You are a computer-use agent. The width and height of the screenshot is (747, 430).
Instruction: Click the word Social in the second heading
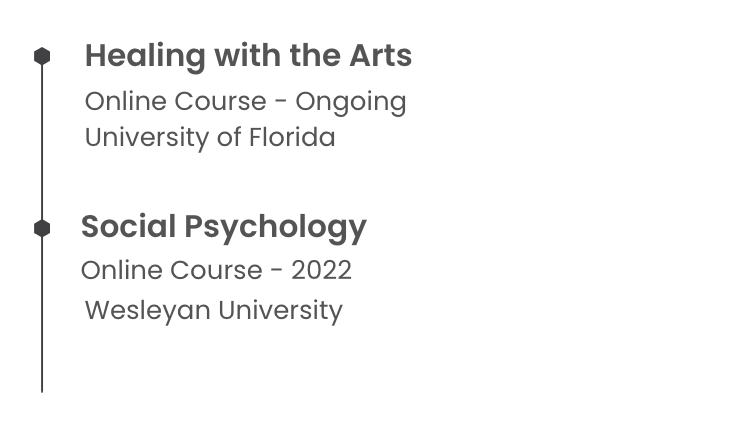point(129,226)
